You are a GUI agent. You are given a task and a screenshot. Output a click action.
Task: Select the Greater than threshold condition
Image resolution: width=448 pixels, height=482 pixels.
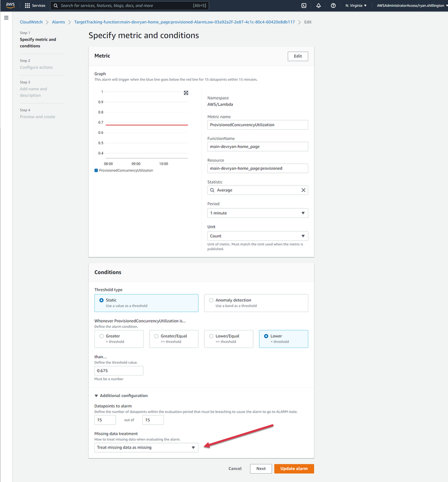click(101, 336)
